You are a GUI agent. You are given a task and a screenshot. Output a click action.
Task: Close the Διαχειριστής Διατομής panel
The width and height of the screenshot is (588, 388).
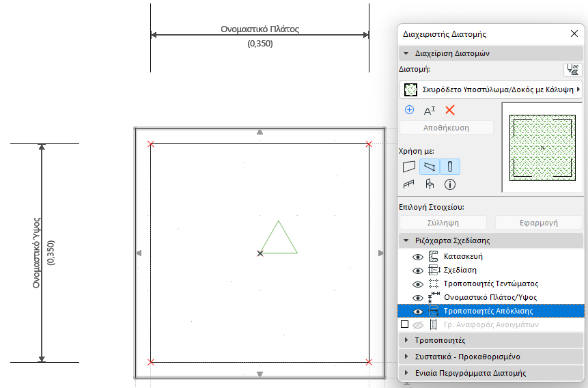(574, 33)
